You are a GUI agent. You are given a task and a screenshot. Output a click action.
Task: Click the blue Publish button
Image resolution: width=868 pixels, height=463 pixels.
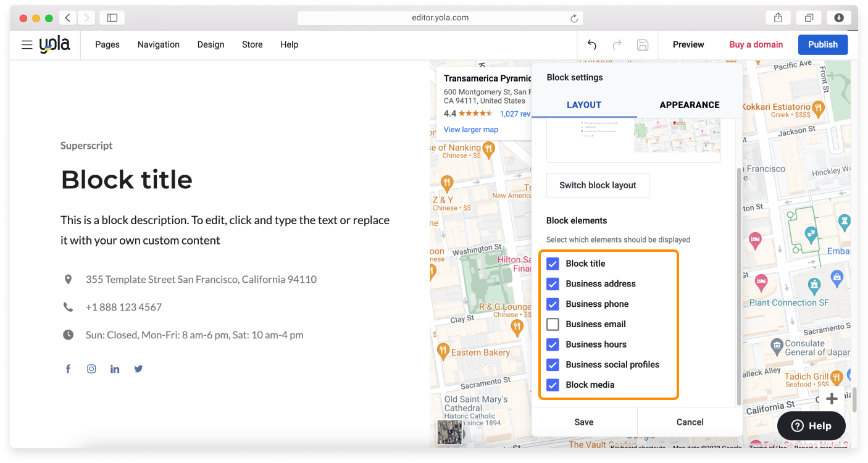pos(822,44)
